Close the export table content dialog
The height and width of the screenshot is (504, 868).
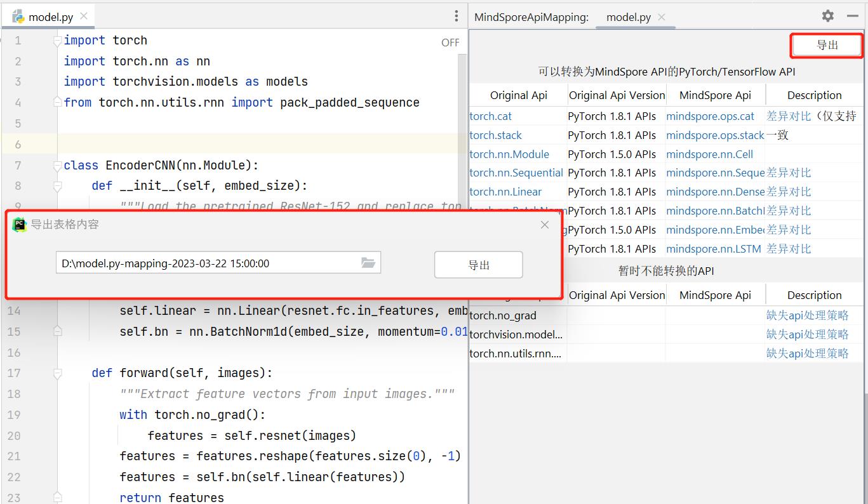544,225
